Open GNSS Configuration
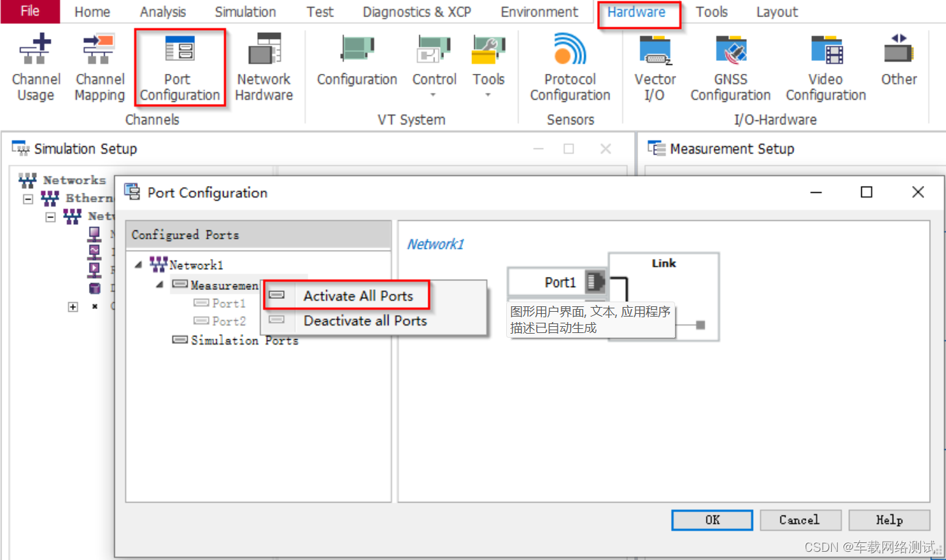 pos(731,68)
